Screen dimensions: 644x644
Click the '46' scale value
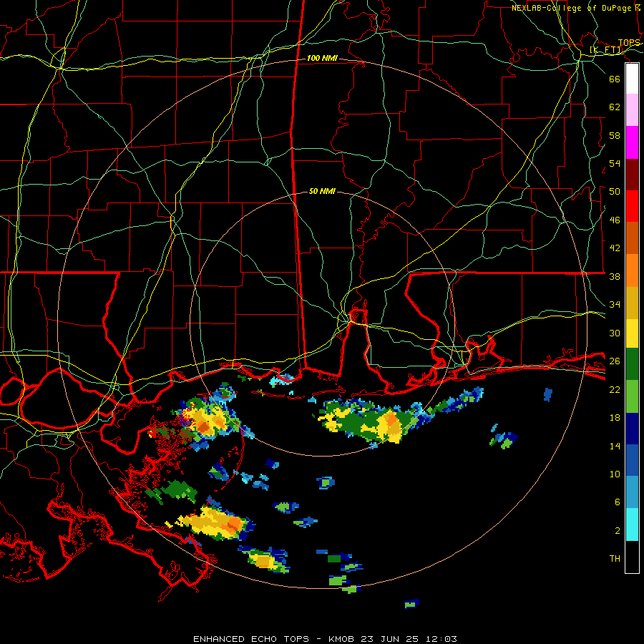coord(615,220)
